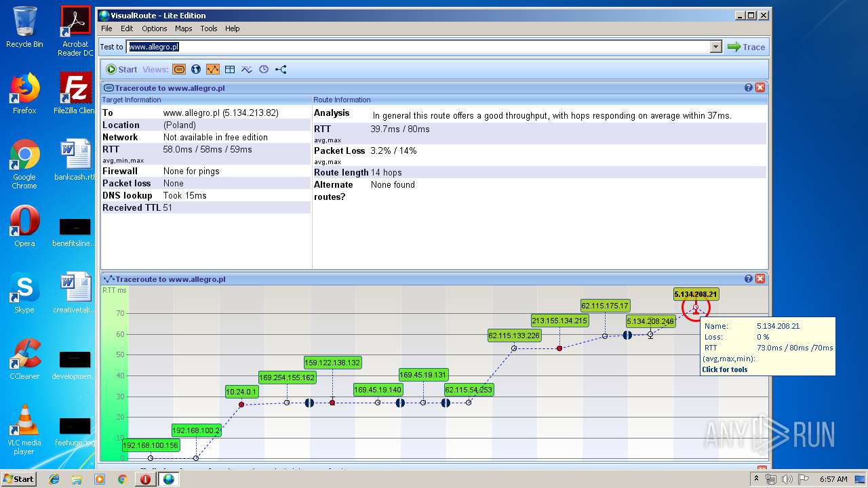Open the Test to address dropdown
This screenshot has width=868, height=488.
click(x=716, y=47)
